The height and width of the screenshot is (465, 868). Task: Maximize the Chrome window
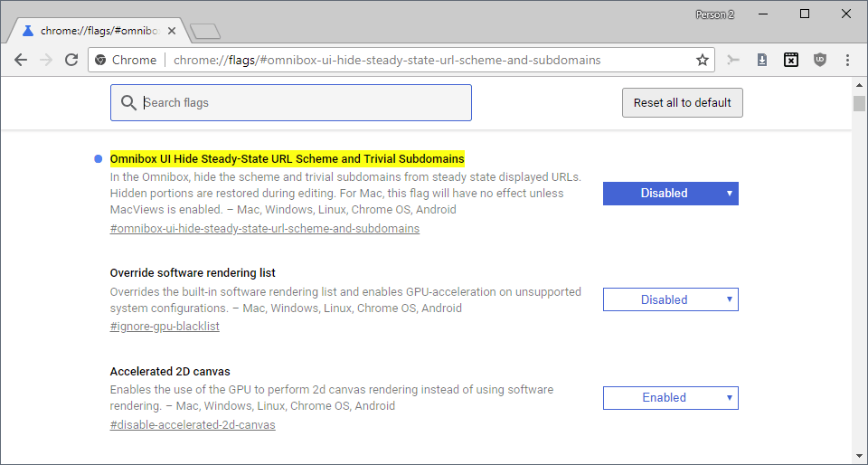(x=805, y=14)
